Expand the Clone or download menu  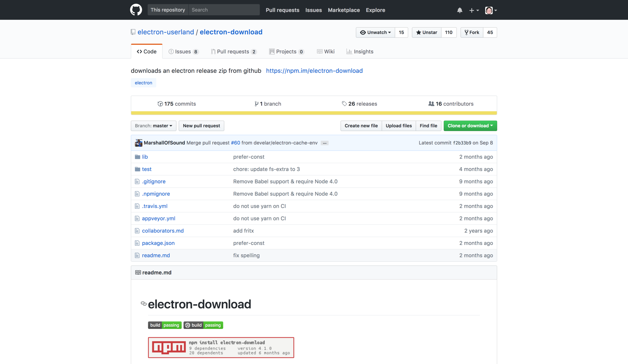pos(470,126)
